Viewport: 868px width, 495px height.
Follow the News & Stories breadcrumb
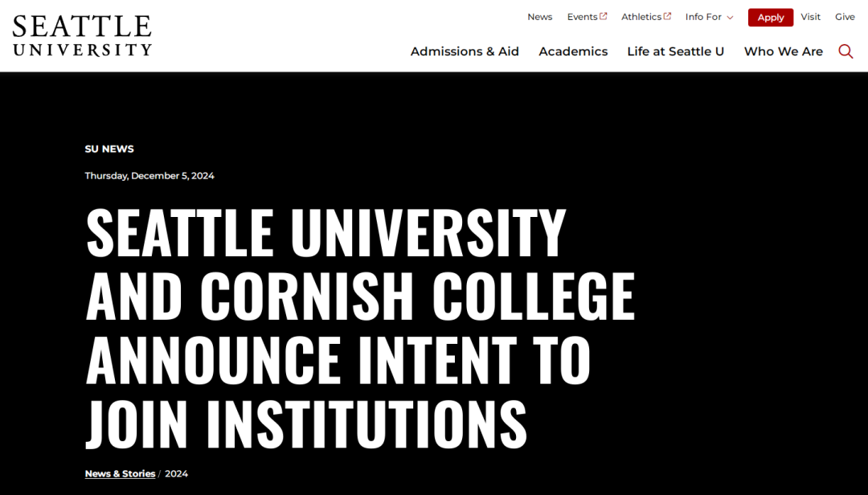click(120, 474)
